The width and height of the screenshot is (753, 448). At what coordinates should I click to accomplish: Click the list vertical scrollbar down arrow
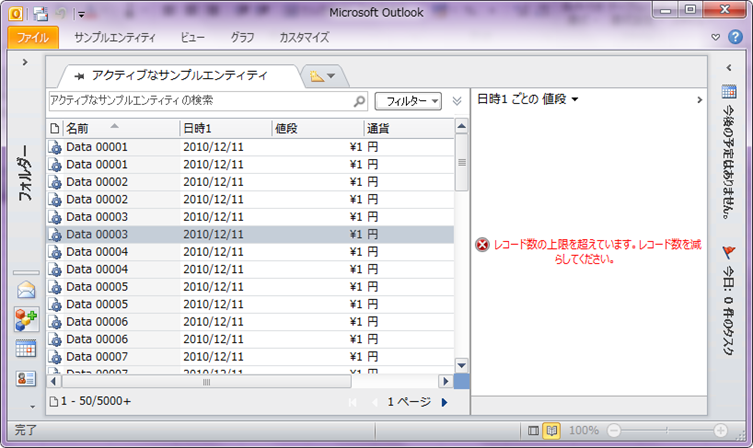(x=462, y=366)
